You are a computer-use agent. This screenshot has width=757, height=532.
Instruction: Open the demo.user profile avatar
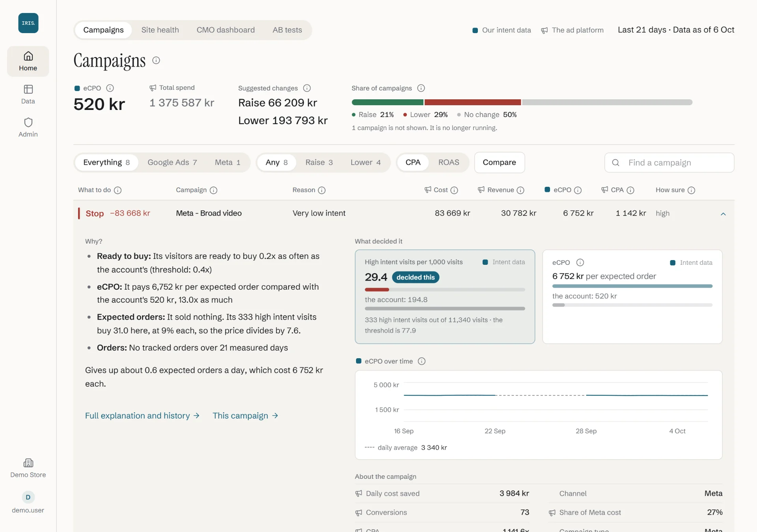pyautogui.click(x=28, y=497)
